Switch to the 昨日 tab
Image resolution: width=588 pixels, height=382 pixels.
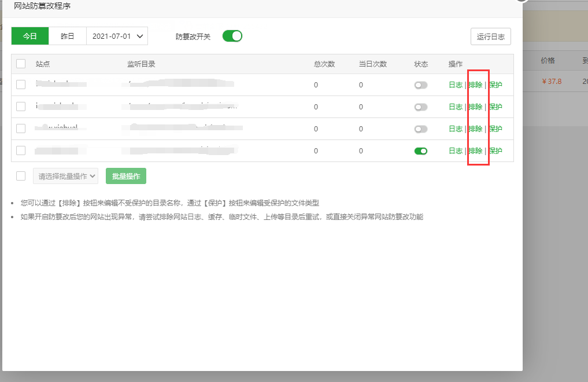tap(68, 36)
